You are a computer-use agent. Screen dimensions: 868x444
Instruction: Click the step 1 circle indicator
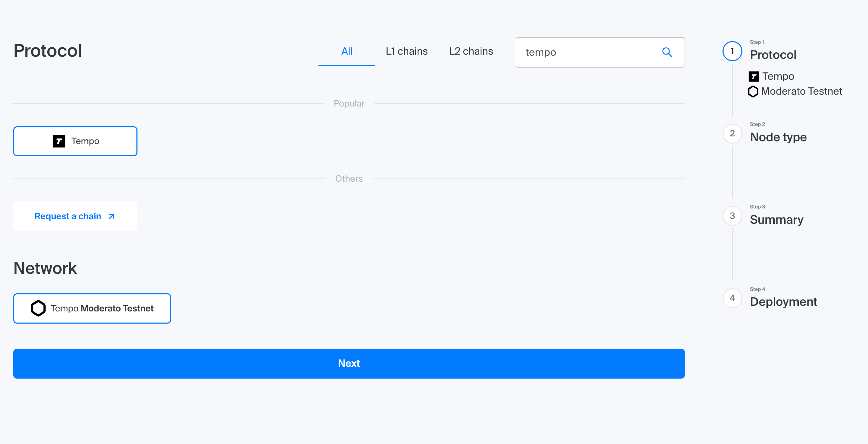click(732, 51)
